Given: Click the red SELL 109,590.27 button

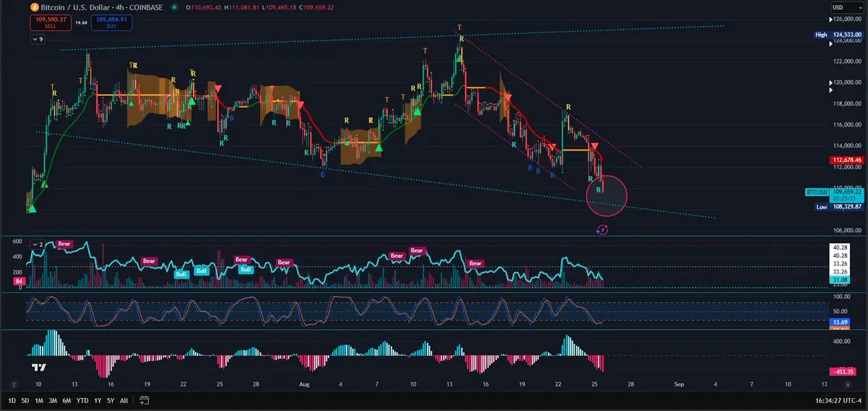Looking at the screenshot, I should coord(51,22).
